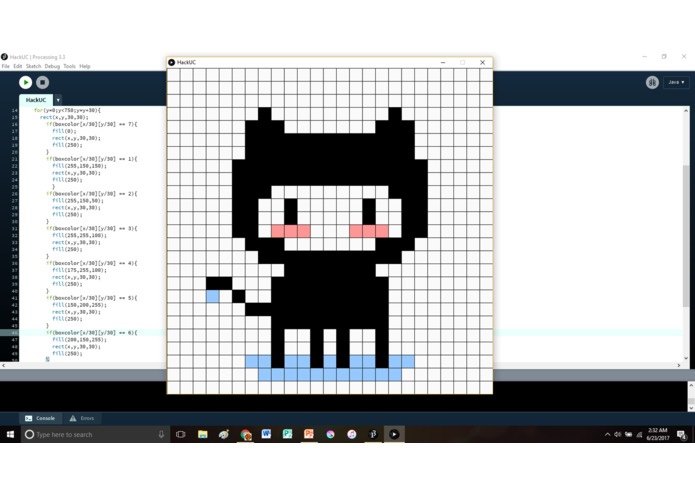Open the Edit menu
This screenshot has width=695, height=494.
click(x=18, y=66)
